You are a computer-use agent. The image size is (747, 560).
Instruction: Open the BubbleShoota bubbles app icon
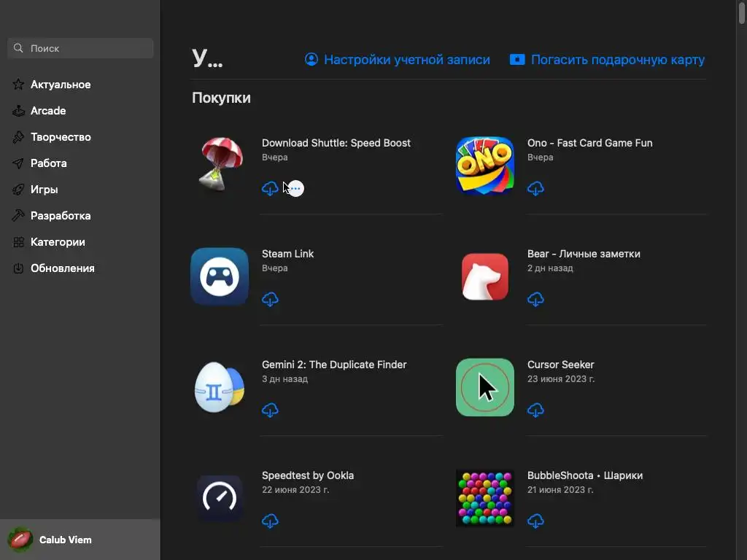485,498
